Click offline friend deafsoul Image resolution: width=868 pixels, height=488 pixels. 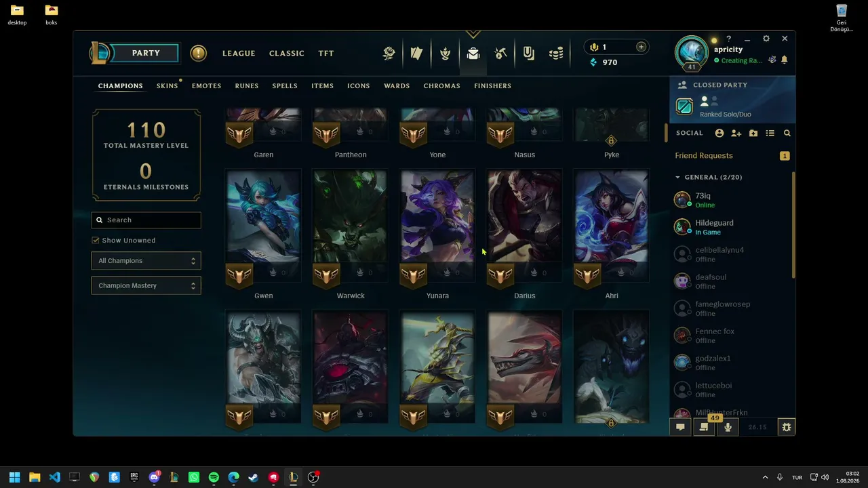732,281
